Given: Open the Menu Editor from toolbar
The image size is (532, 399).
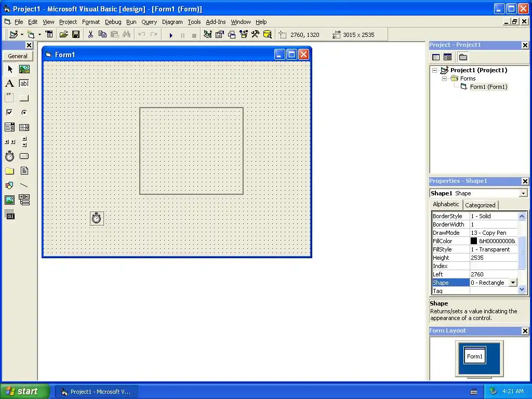Looking at the screenshot, I should pos(49,34).
